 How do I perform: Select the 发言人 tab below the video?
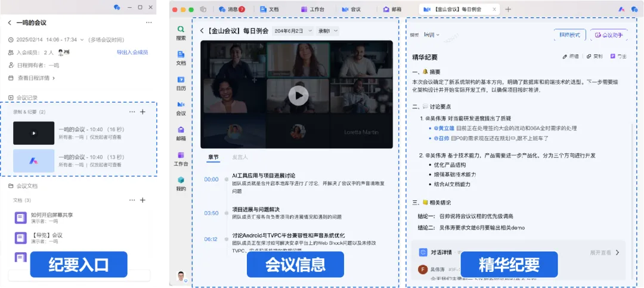tap(240, 157)
